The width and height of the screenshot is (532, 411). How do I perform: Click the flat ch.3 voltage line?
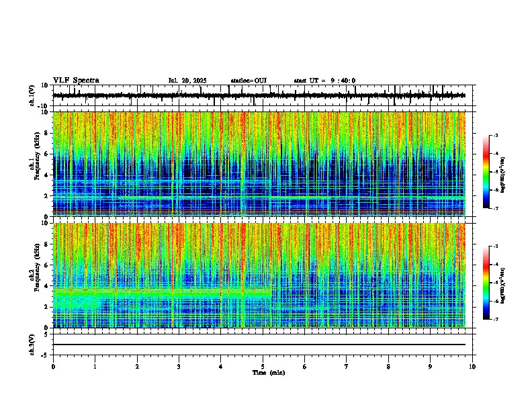(259, 345)
